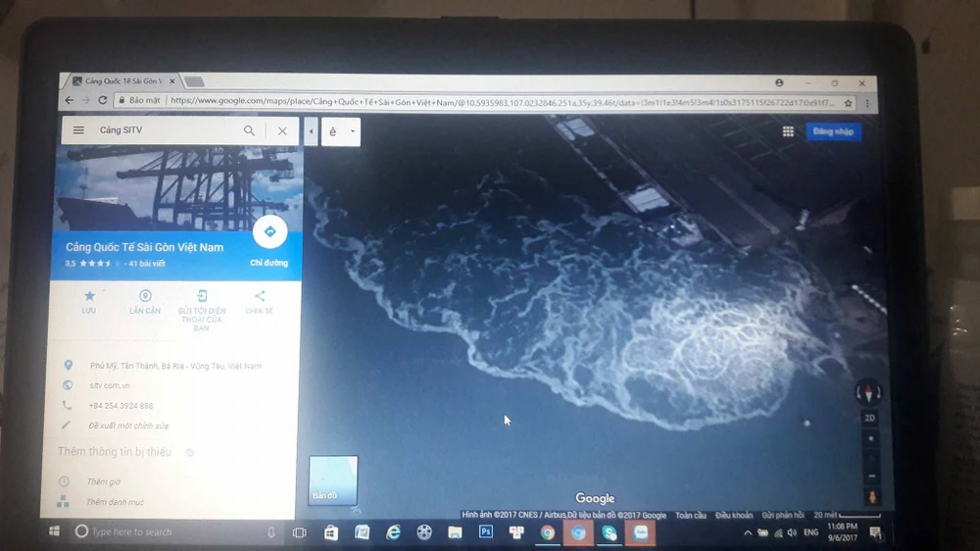Click the phone number +84 254 3924 888
This screenshot has width=980, height=551.
(121, 406)
